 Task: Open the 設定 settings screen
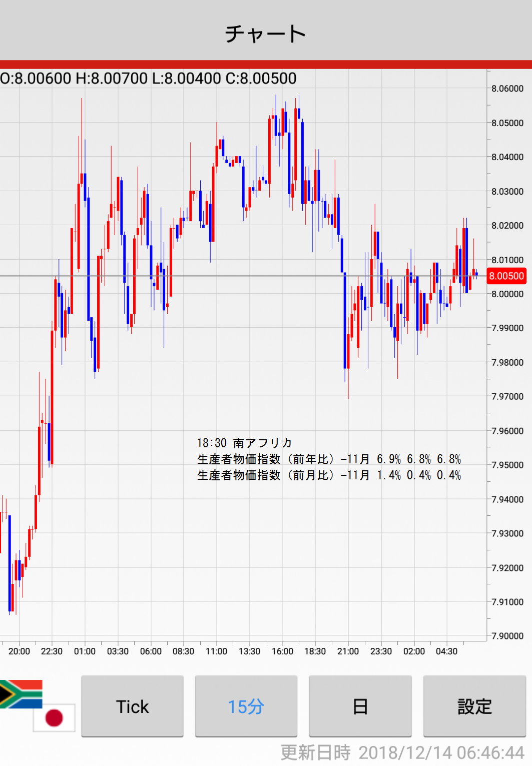click(x=474, y=706)
